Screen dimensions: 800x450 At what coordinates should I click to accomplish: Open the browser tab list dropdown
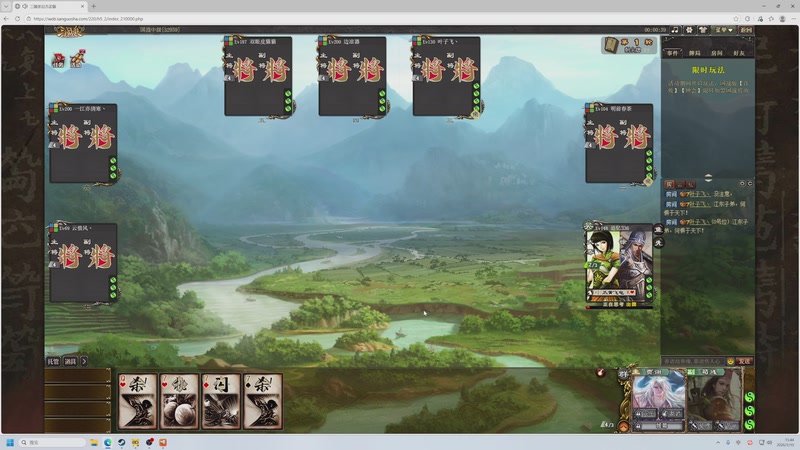pos(6,6)
